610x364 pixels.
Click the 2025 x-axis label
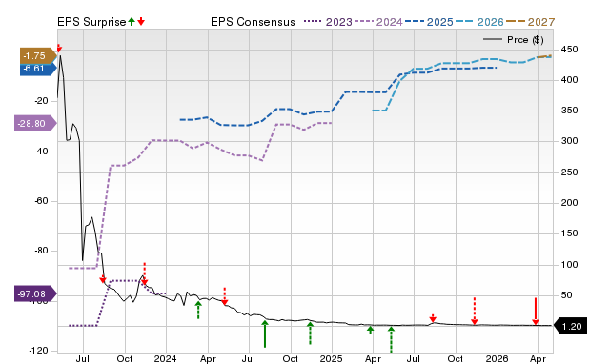pos(331,358)
